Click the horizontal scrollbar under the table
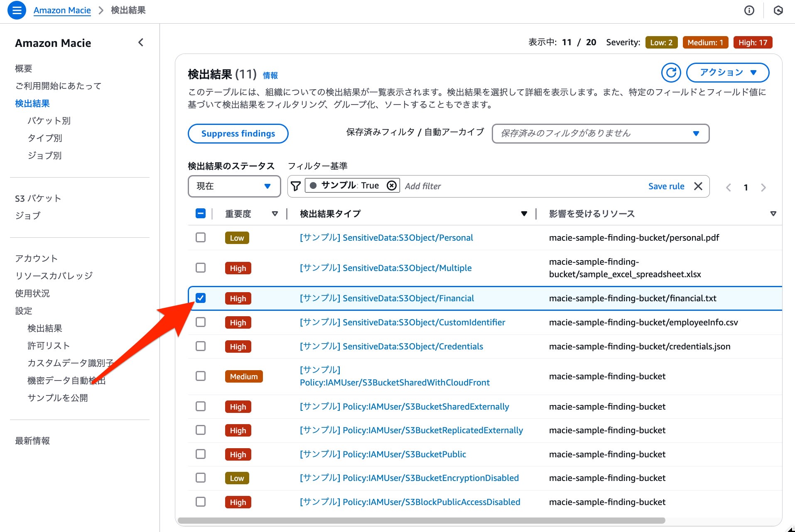Screen dimensions: 795x532 421,520
